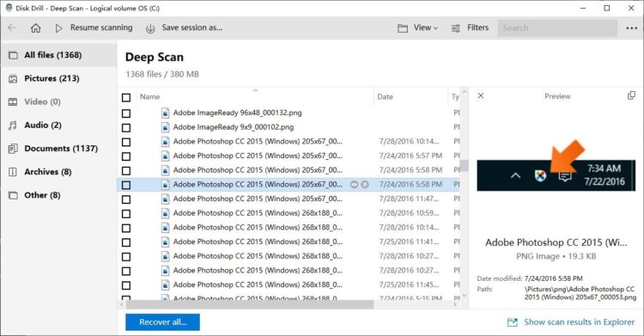Select file name Adobe ImageReady 96x48_000132.png

237,113
